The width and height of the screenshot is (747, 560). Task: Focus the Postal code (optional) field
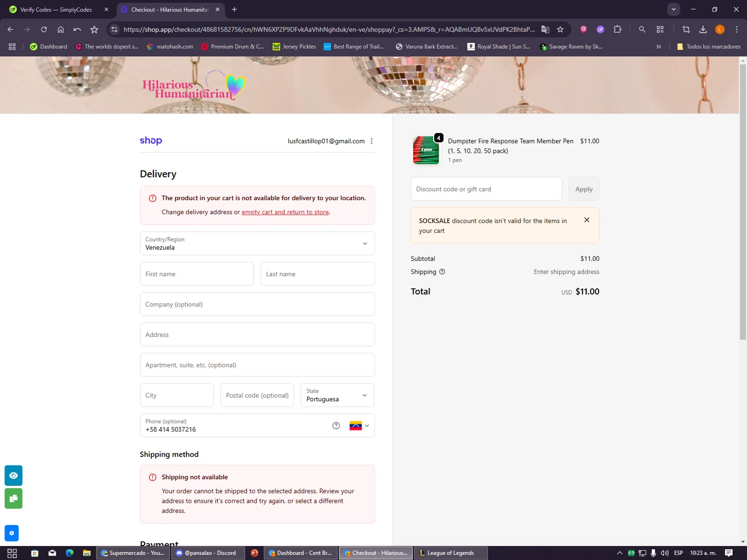[257, 395]
